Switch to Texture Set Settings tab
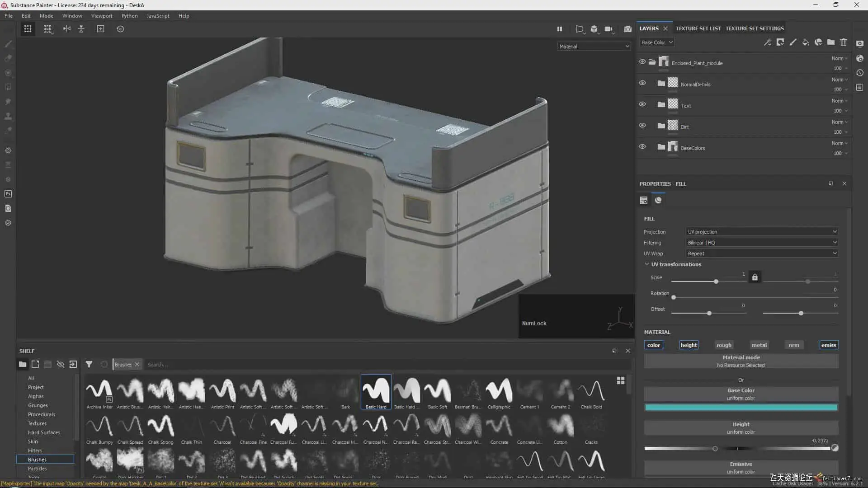The height and width of the screenshot is (488, 868). pos(755,28)
